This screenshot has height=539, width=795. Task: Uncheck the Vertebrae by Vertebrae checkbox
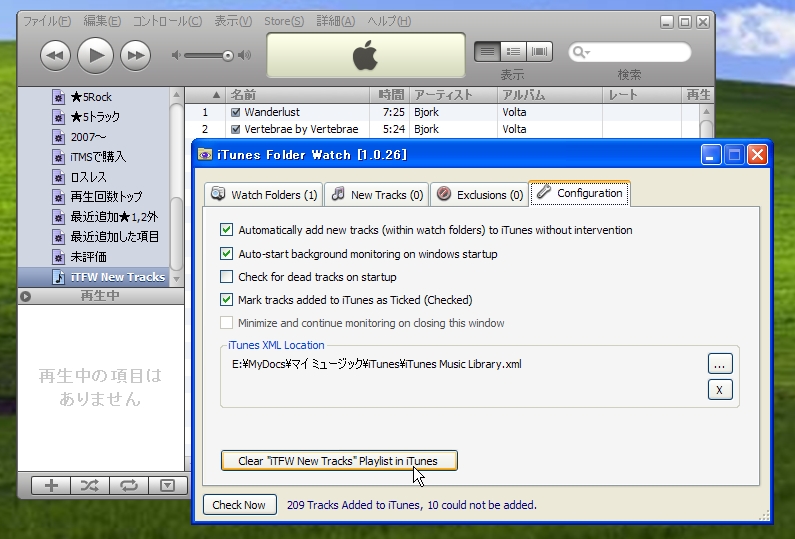pos(235,129)
